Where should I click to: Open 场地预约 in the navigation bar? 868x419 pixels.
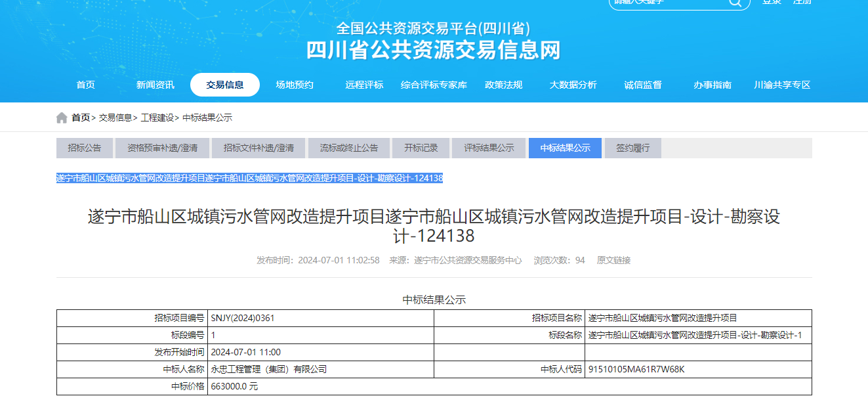[x=295, y=85]
